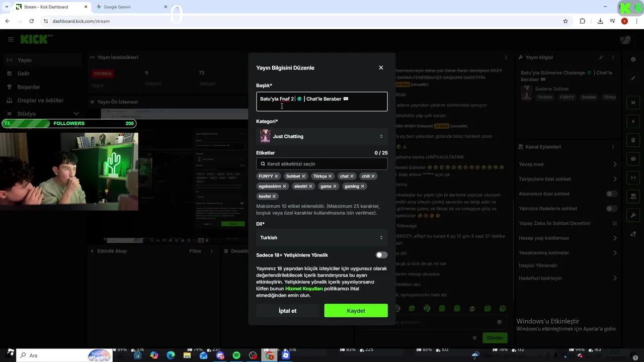Open Yayın bilgisi panel options menu
This screenshot has height=362, width=644.
click(x=613, y=57)
